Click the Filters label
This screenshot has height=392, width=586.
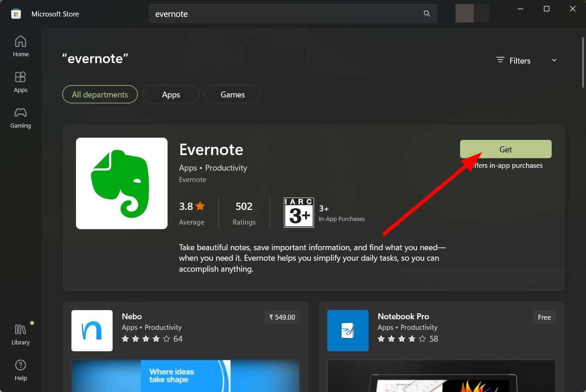520,61
